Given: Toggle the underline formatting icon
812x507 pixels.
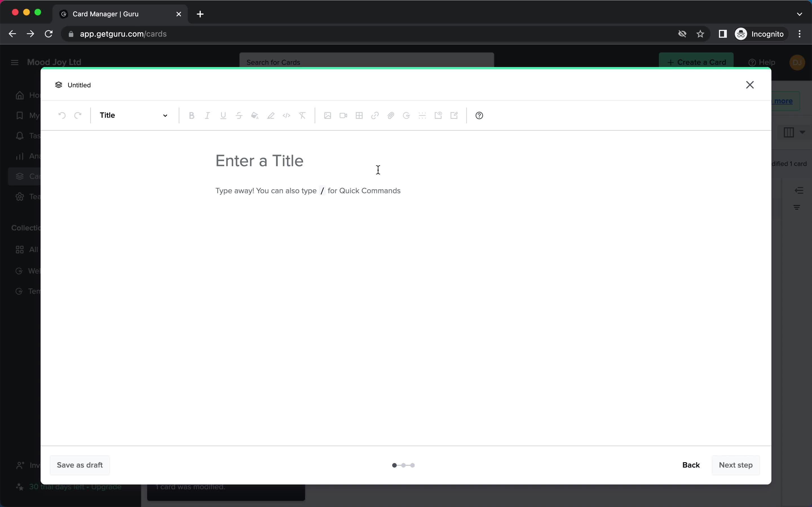Looking at the screenshot, I should pyautogui.click(x=223, y=115).
